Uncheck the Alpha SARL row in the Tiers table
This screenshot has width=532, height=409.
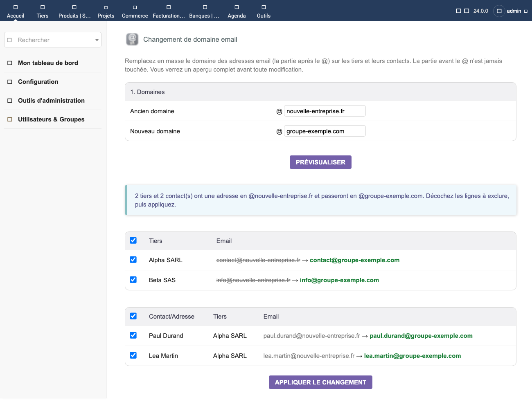133,260
